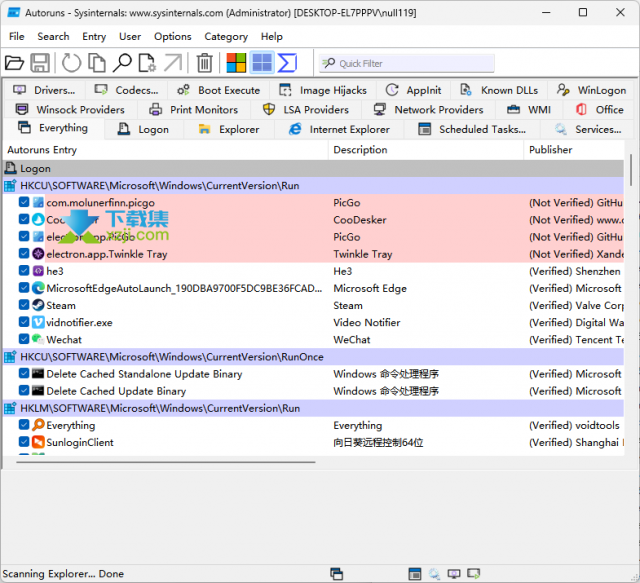The height and width of the screenshot is (583, 640).
Task: Click the Save toolbar icon
Action: 40,63
